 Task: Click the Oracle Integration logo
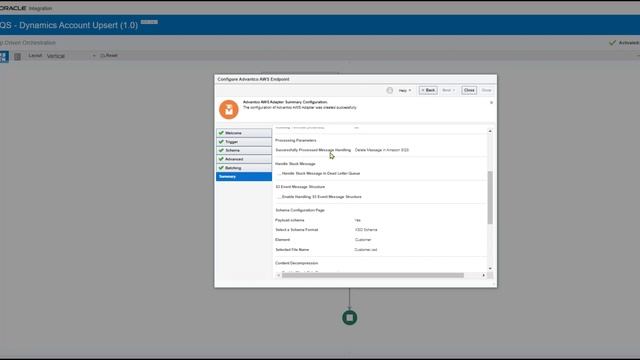(x=26, y=8)
